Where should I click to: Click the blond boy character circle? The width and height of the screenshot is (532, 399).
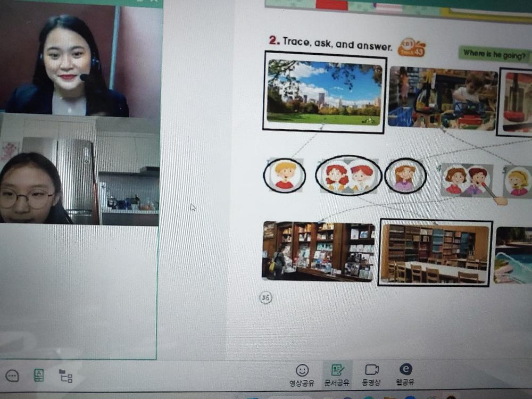[x=285, y=175]
